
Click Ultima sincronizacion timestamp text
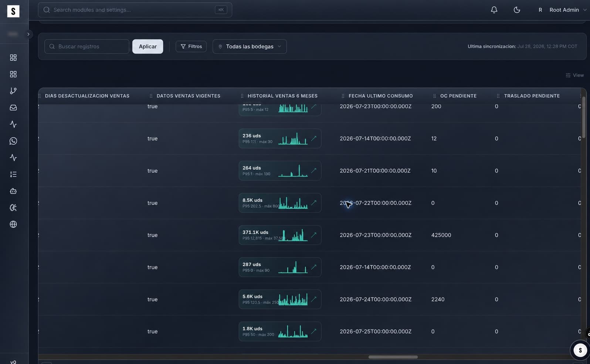tap(522, 47)
